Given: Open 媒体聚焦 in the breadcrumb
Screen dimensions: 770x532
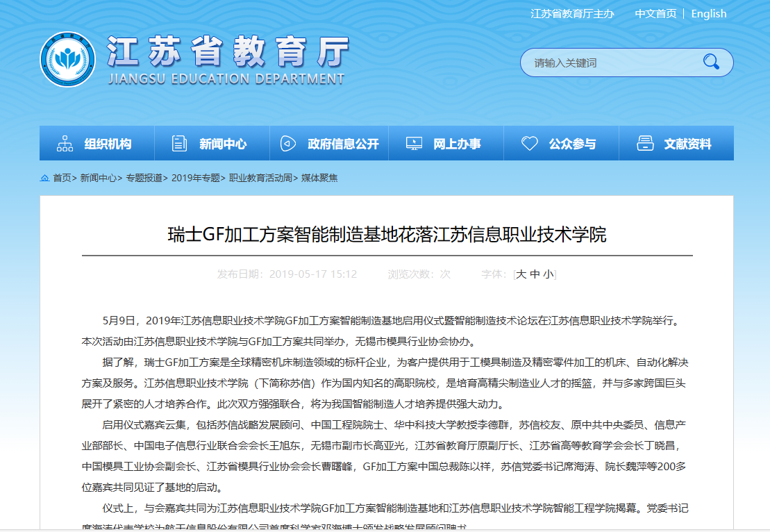Looking at the screenshot, I should (x=319, y=178).
